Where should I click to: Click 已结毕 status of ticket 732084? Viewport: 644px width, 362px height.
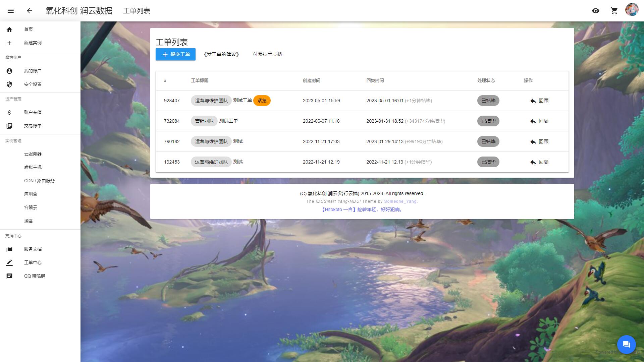click(488, 121)
